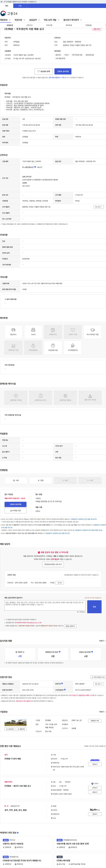The image size is (106, 868).
Task: Select the 개인 tab at top
Action: (6, 6)
